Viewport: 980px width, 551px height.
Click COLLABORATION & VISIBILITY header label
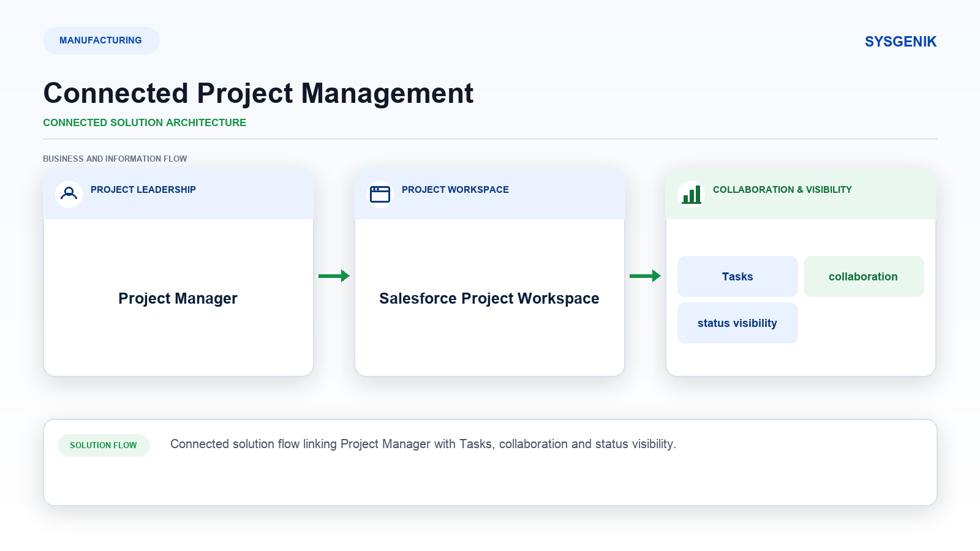(782, 190)
